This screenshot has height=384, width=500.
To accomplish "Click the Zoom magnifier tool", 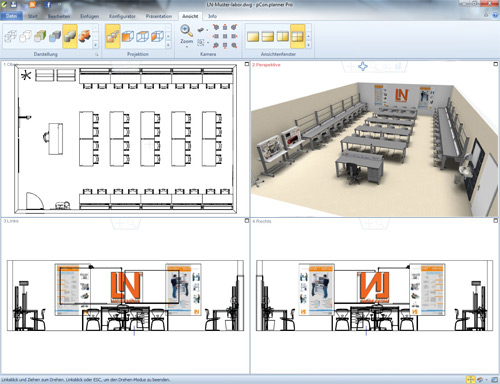I will (186, 31).
